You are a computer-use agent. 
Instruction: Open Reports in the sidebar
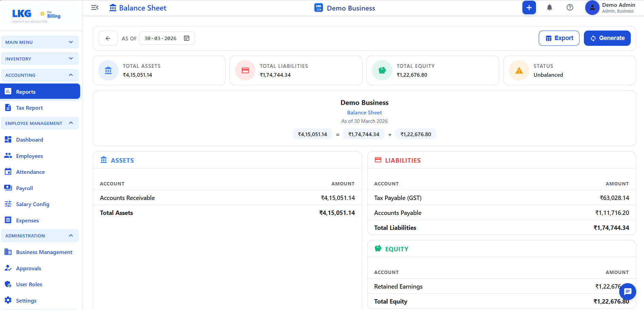point(40,91)
